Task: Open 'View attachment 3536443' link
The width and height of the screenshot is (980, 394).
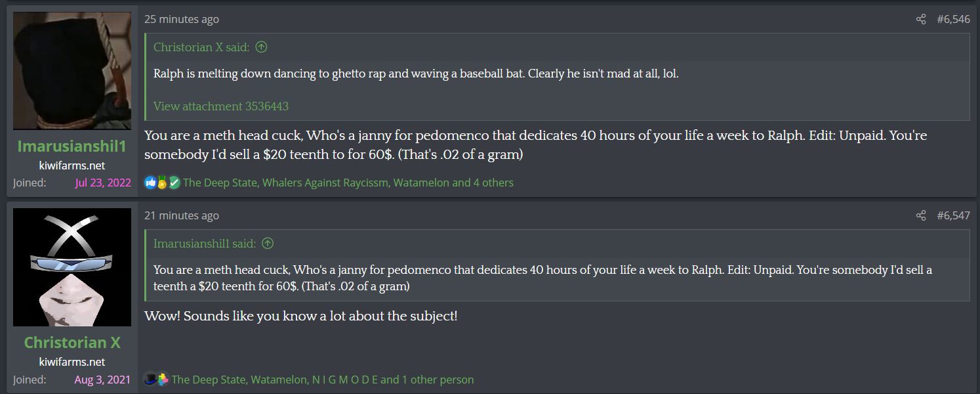Action: 221,106
